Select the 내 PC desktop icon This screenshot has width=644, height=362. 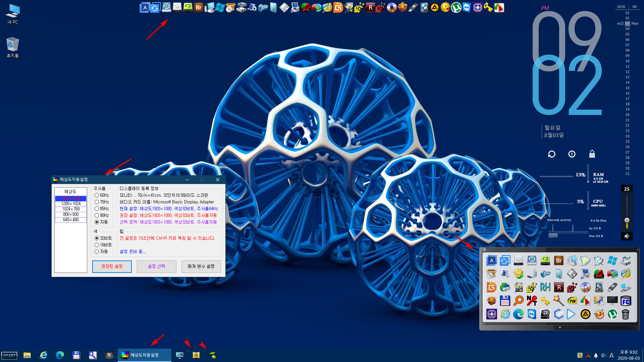[13, 14]
